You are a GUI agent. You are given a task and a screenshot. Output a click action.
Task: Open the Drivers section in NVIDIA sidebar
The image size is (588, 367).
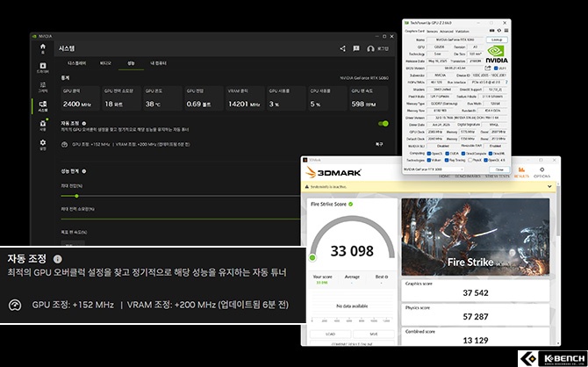pyautogui.click(x=43, y=68)
